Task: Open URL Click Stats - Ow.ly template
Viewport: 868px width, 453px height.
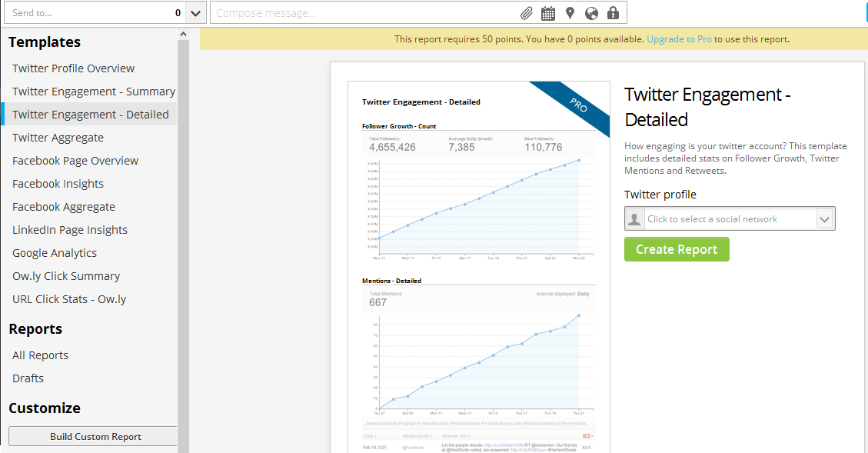Action: 69,299
